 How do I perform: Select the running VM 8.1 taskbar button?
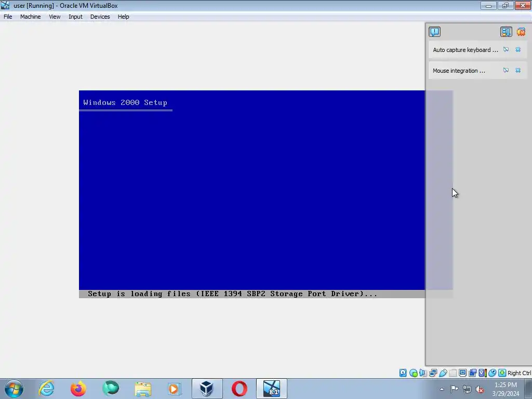271,389
